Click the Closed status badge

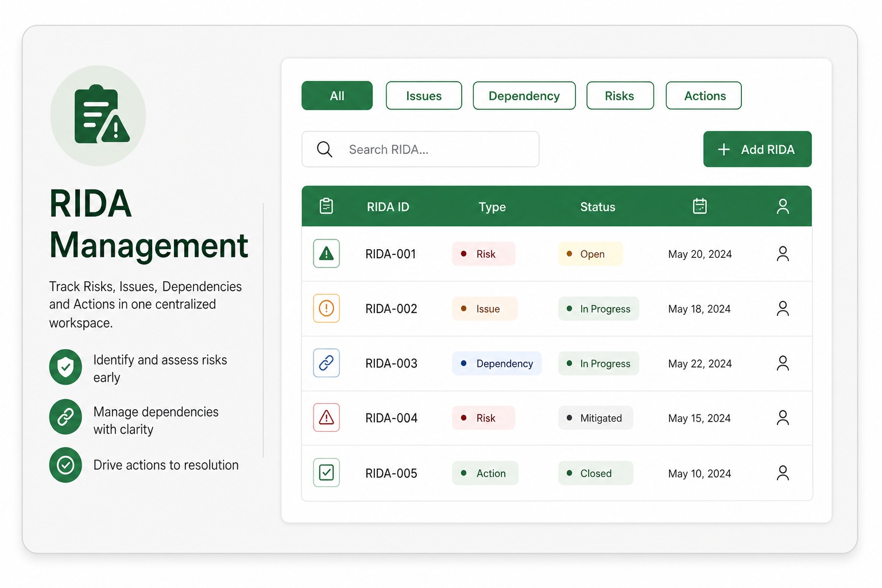595,473
